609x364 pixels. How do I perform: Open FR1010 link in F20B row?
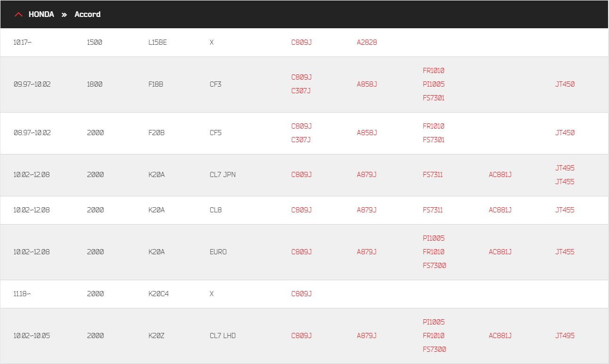(434, 126)
